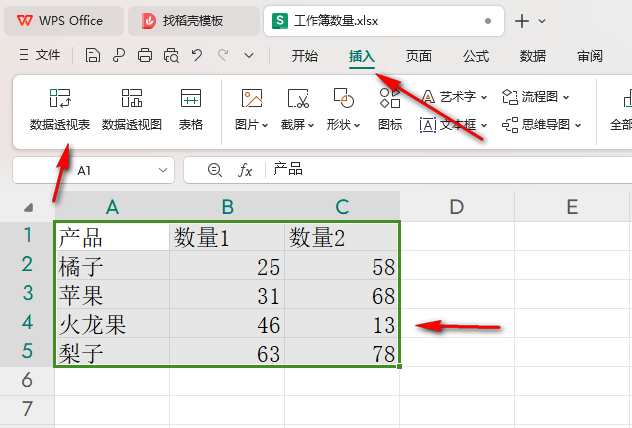Click the 图片 picture icon

252,98
